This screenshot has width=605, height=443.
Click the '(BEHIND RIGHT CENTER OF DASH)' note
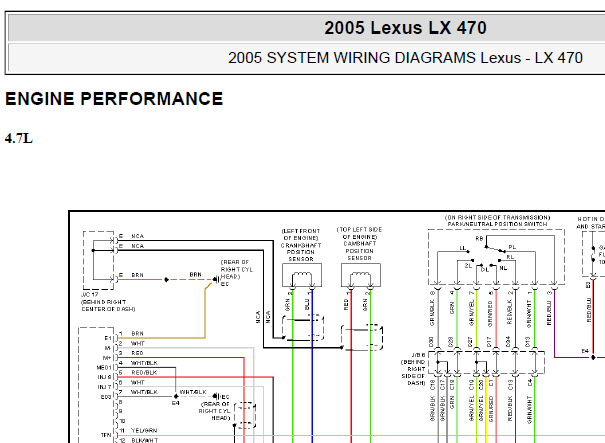pos(108,306)
